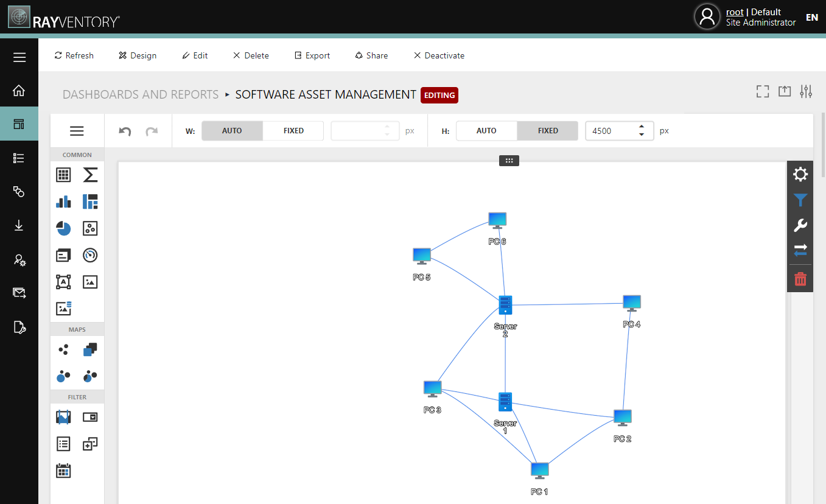Go to Design mode

pos(138,55)
